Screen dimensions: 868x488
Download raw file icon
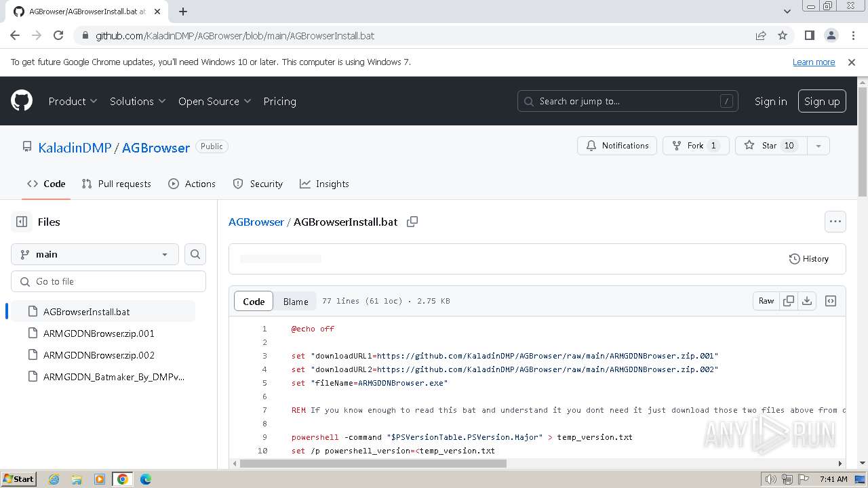[807, 301]
